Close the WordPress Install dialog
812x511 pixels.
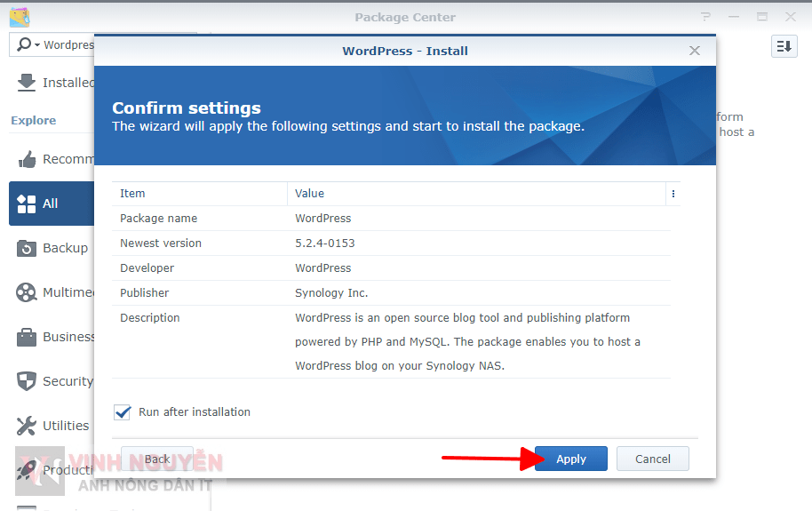point(695,51)
